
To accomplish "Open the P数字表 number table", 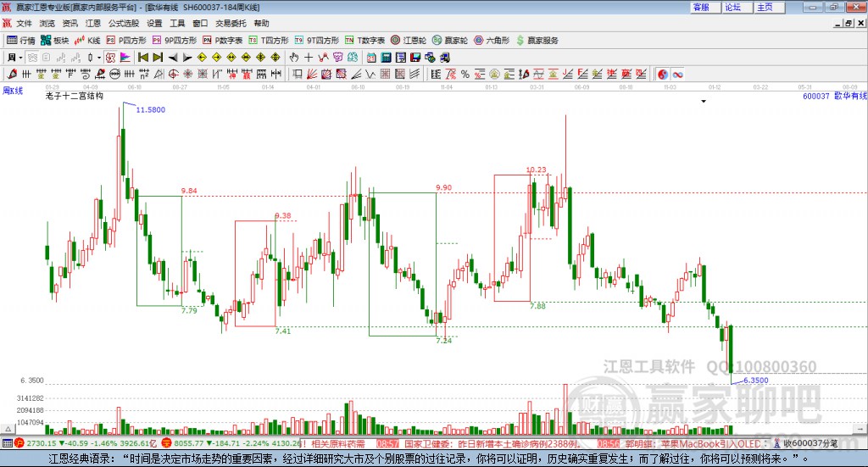I will (223, 41).
